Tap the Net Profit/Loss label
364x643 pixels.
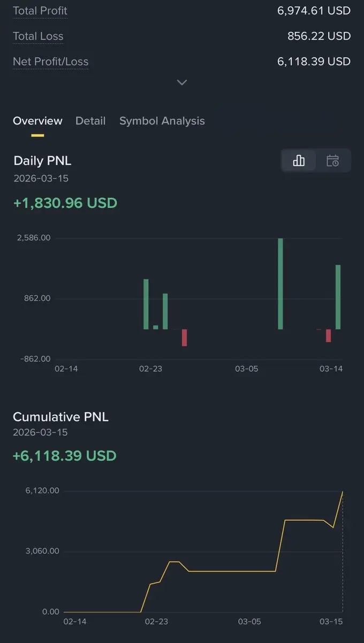pyautogui.click(x=50, y=62)
